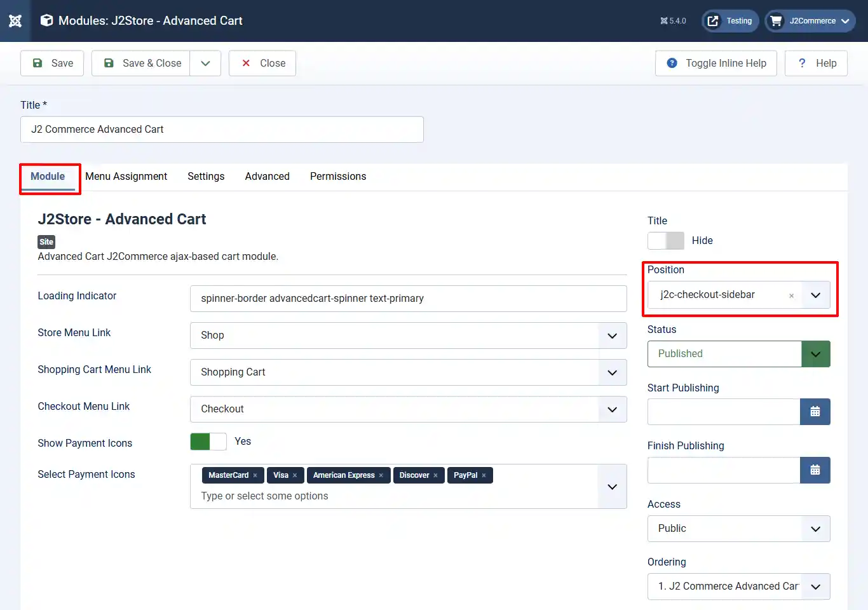Open the Finish Publishing calendar picker
Image resolution: width=868 pixels, height=610 pixels.
click(815, 470)
